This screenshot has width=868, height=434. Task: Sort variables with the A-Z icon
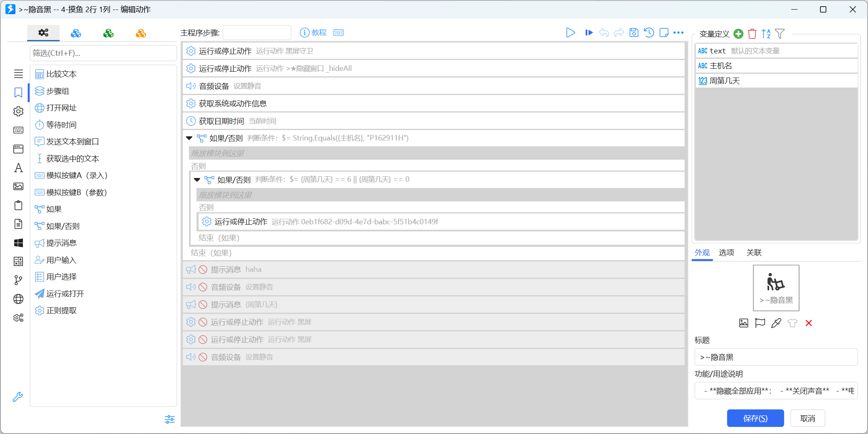point(766,34)
